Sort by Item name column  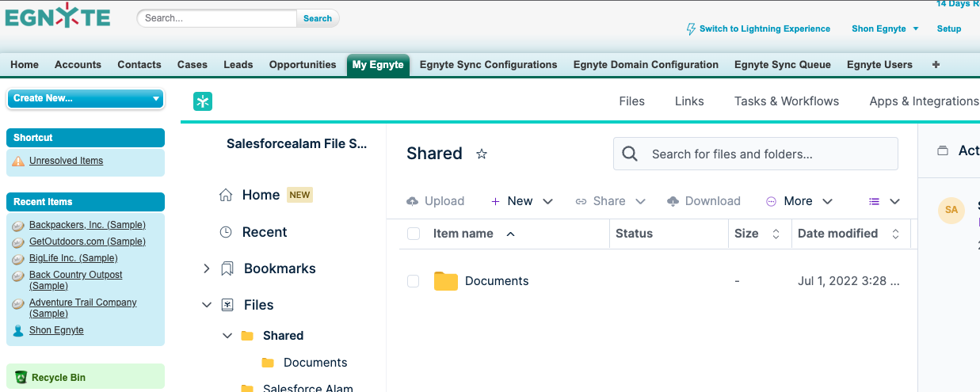tap(463, 234)
